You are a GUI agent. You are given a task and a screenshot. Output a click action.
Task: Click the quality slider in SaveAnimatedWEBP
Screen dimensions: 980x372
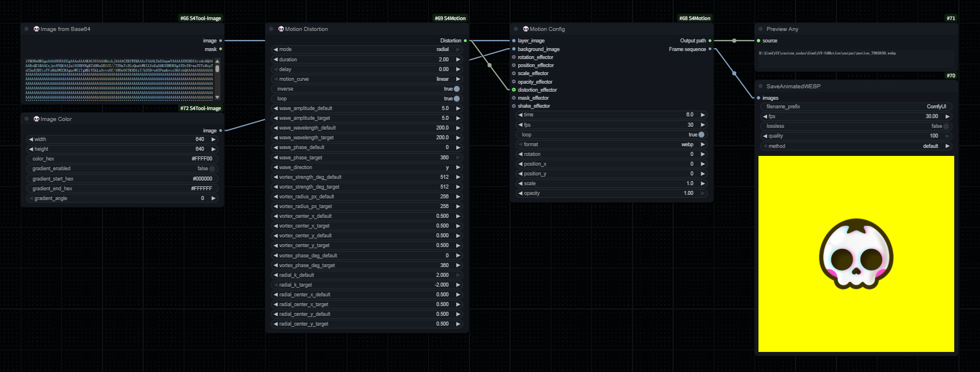[x=856, y=136]
